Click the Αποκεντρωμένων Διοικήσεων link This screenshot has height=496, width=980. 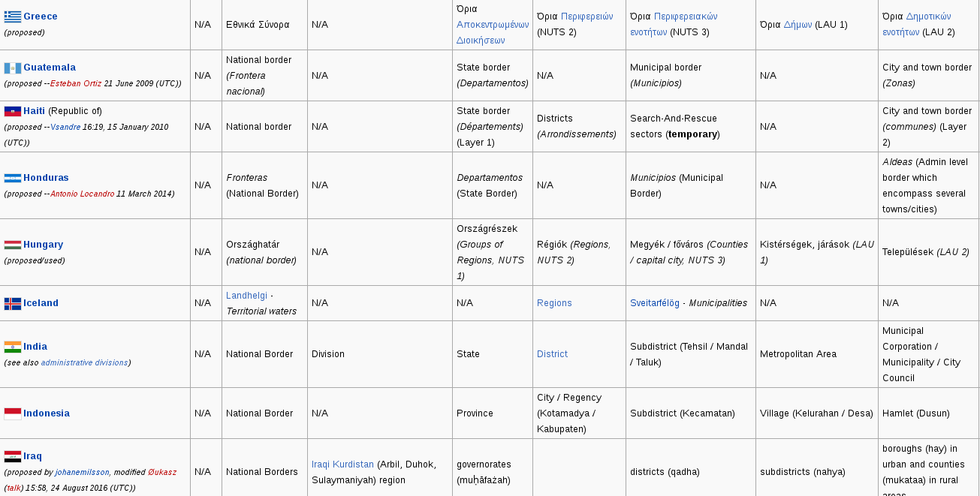point(493,32)
